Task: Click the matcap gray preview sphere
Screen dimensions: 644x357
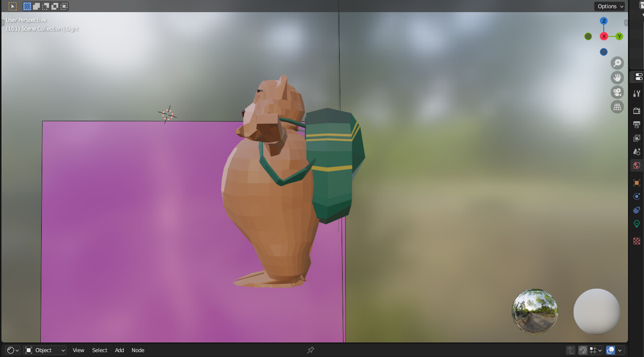Action: [x=597, y=311]
